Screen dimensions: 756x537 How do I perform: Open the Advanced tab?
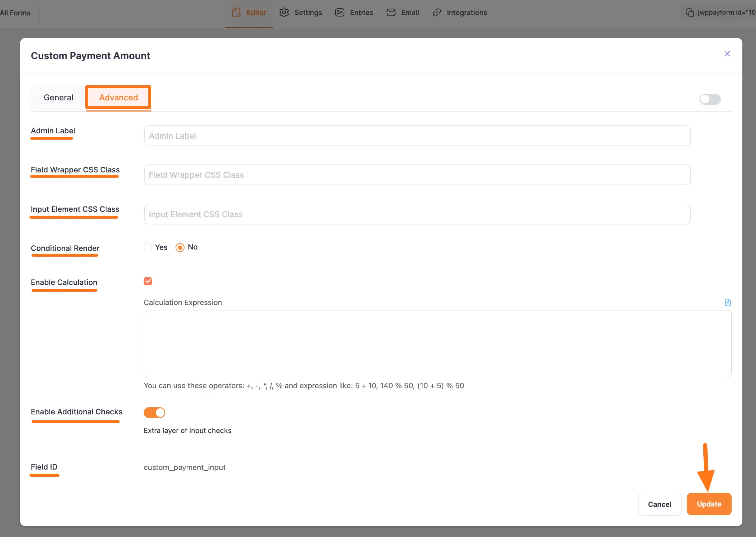click(x=118, y=98)
